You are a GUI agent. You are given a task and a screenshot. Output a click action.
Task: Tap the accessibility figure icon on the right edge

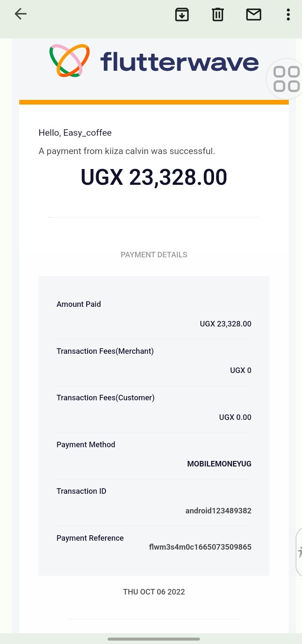tap(299, 552)
